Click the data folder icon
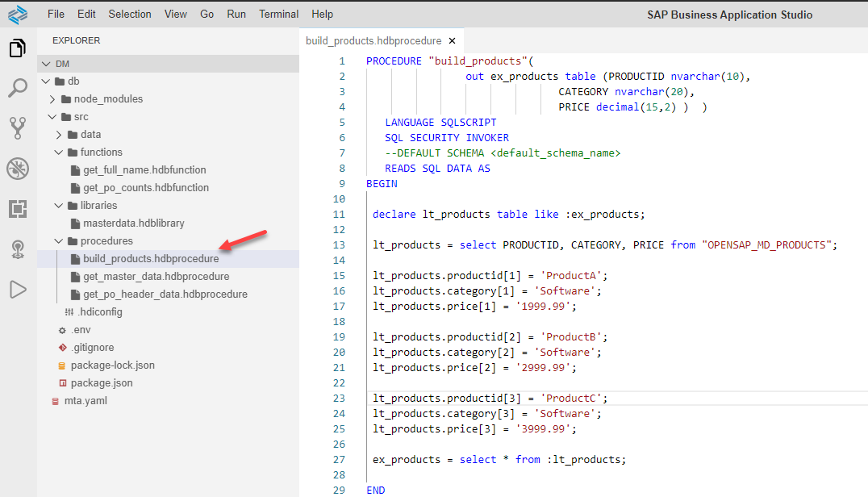This screenshot has width=868, height=497. [73, 135]
